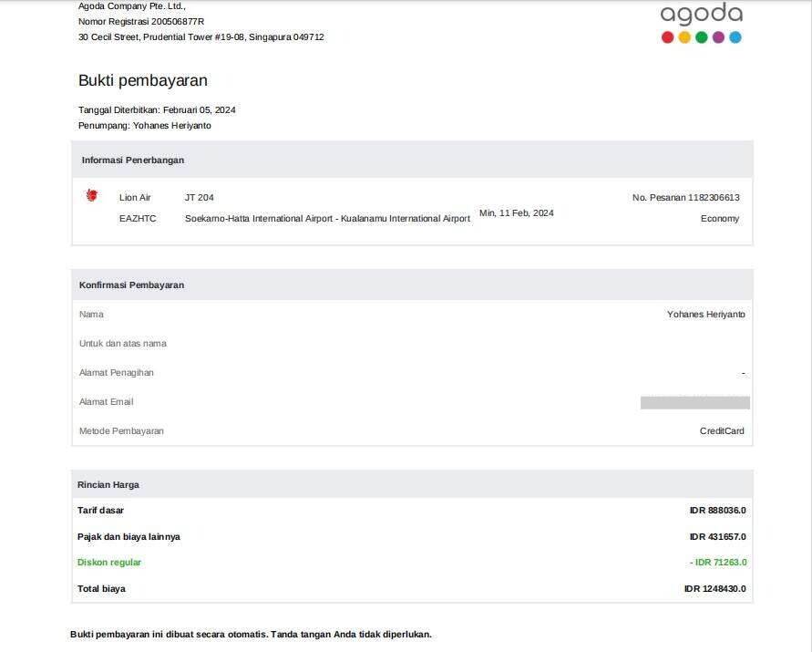Click the flight date Min, 11 Feb, 2024
The height and width of the screenshot is (652, 812).
click(516, 213)
